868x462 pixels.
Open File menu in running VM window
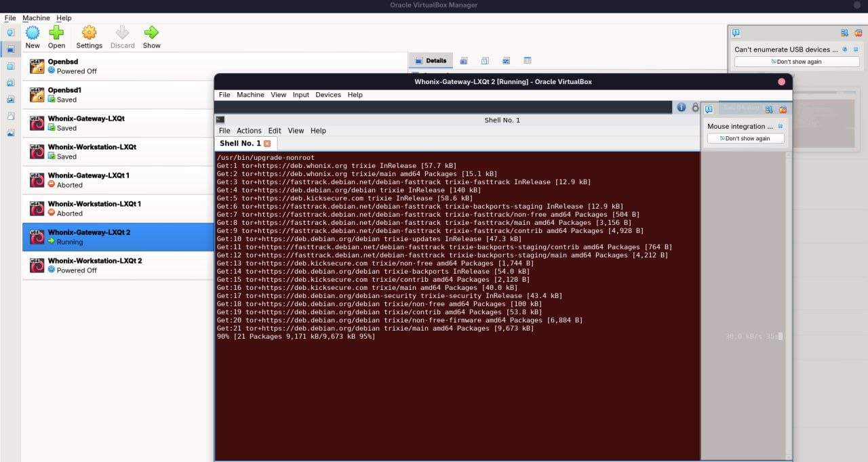click(x=224, y=95)
